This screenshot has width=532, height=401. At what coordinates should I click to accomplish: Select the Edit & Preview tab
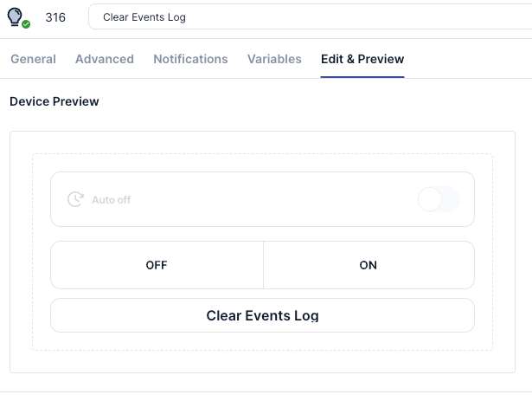click(362, 59)
